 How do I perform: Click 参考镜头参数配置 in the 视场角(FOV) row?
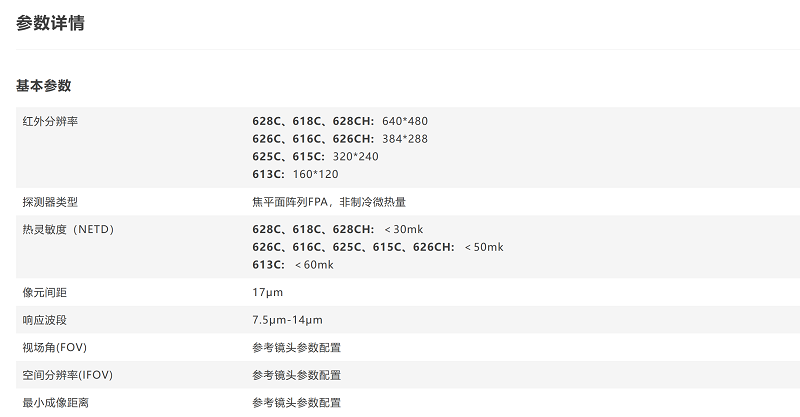296,348
